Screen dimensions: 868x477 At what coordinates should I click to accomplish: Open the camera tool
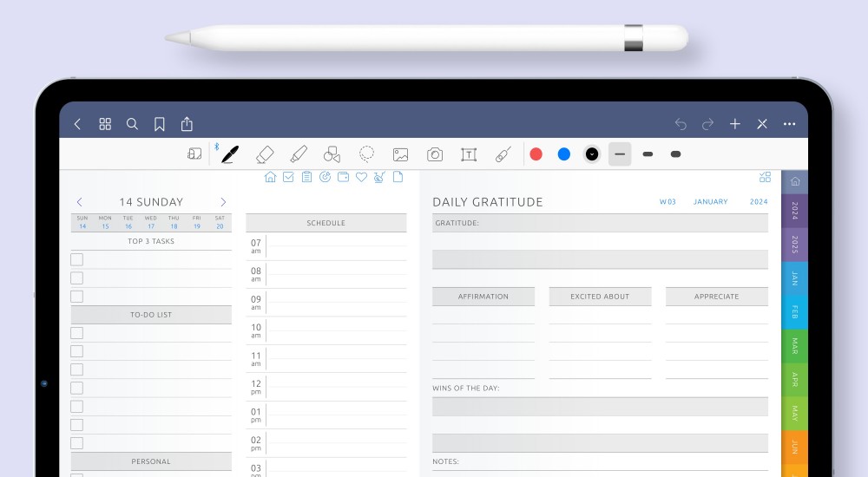click(x=435, y=154)
